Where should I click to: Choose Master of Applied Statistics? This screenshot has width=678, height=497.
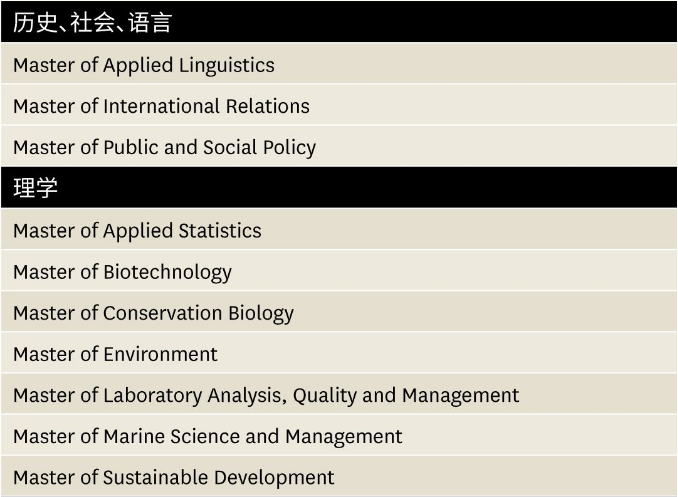pos(137,230)
